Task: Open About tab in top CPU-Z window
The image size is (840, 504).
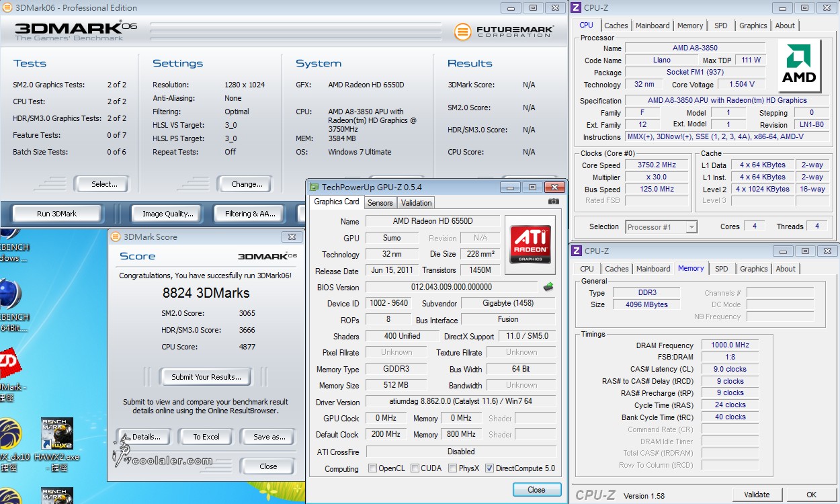Action: 785,26
